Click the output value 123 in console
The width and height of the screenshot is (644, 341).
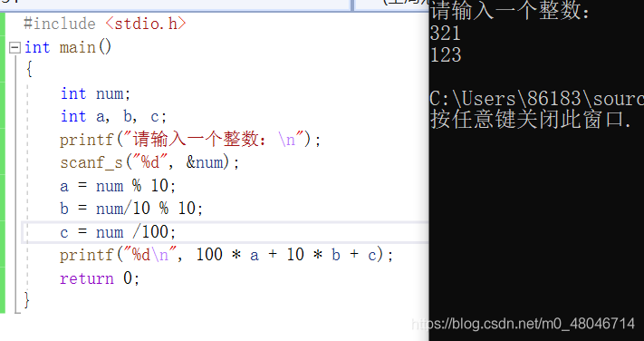coord(446,55)
